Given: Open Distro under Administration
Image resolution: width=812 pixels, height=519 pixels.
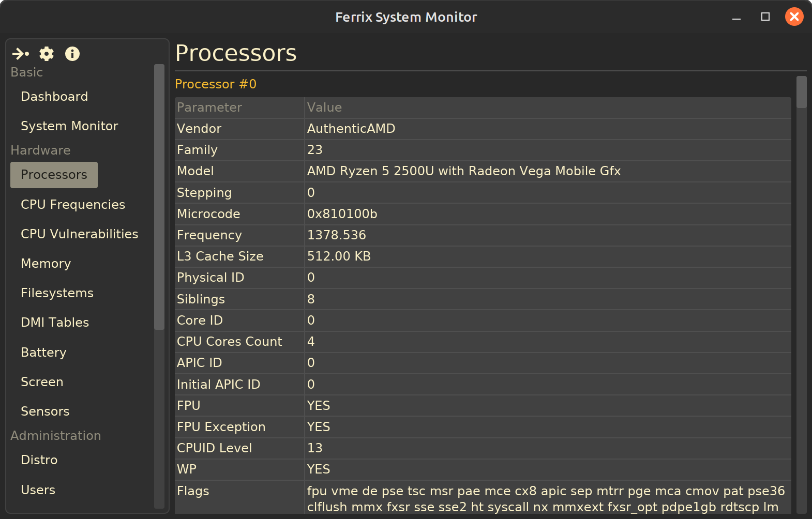Looking at the screenshot, I should click(39, 460).
